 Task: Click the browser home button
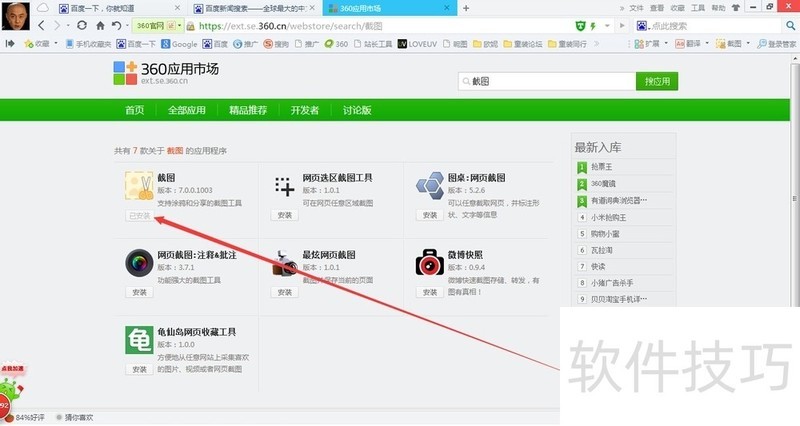click(x=100, y=25)
